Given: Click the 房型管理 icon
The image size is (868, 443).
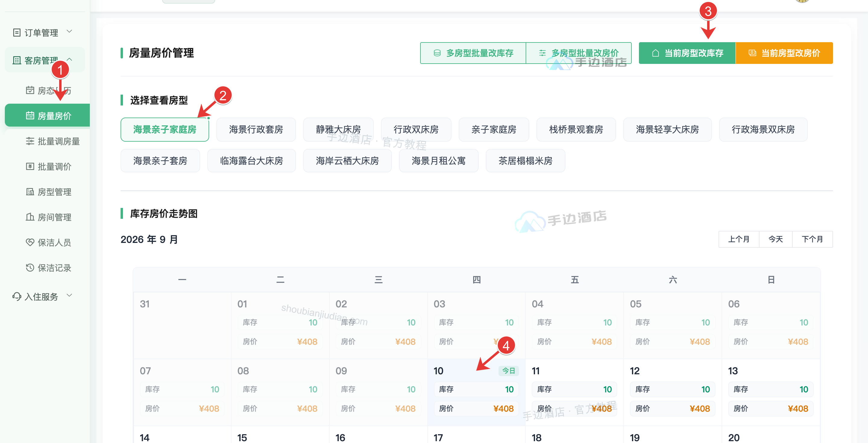Looking at the screenshot, I should [30, 192].
